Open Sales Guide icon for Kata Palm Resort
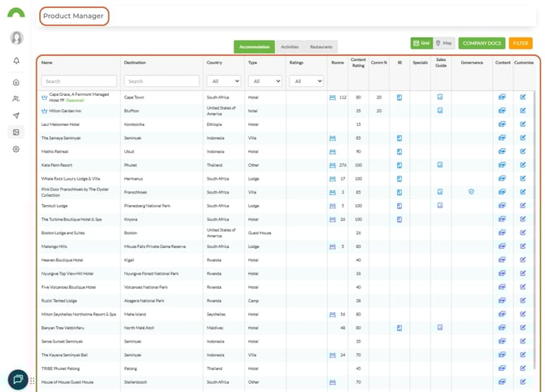Viewport: 545px width, 392px height. pos(440,164)
